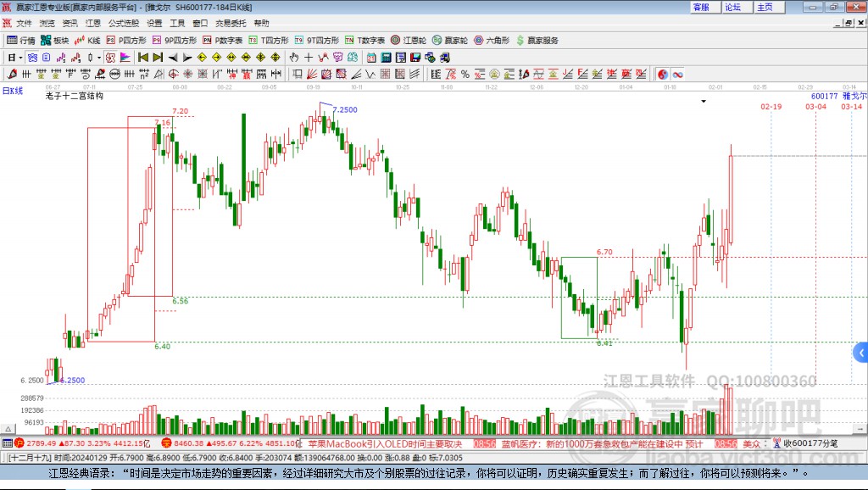Select the 02-19 date marker

click(x=771, y=106)
